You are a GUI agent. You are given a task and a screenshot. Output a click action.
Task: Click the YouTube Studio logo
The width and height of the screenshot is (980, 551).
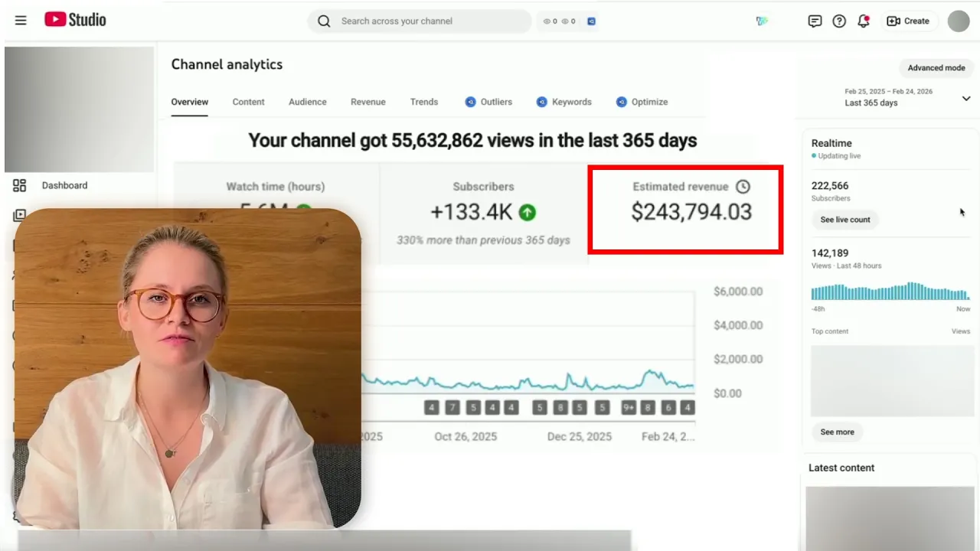coord(75,20)
